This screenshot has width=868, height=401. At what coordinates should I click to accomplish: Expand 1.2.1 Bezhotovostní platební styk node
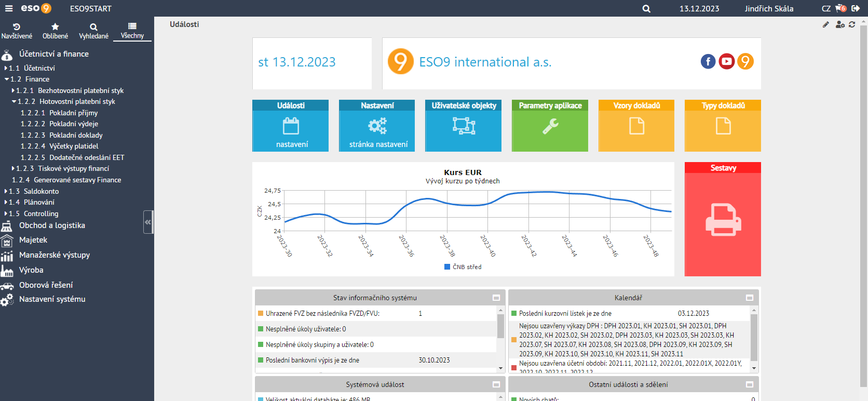(13, 90)
